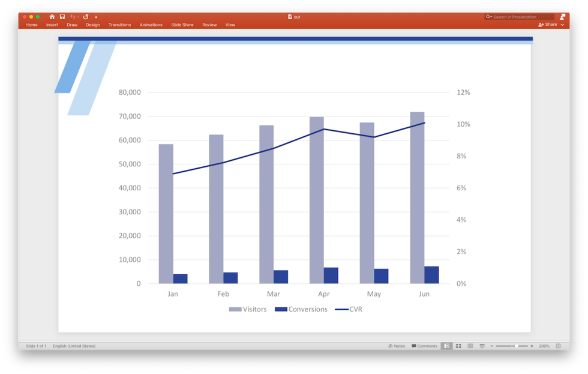Image resolution: width=588 pixels, height=374 pixels.
Task: Click the Undo arrow icon
Action: click(x=73, y=17)
